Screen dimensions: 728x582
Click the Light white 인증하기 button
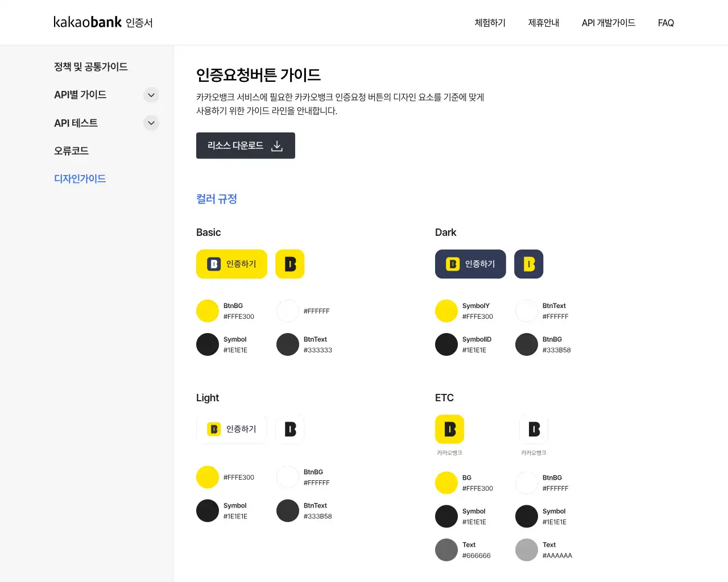pos(231,429)
